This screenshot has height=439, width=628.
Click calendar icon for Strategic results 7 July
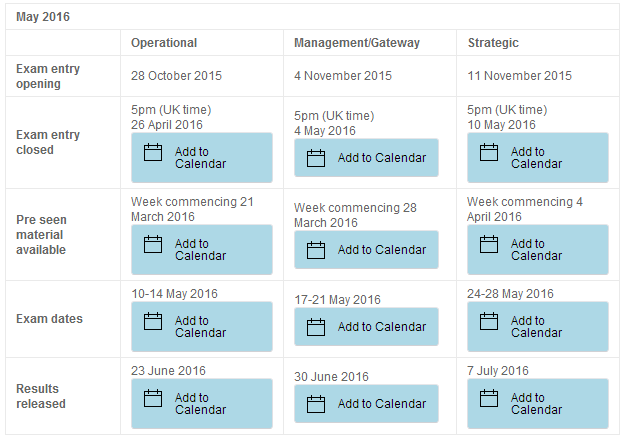point(489,398)
